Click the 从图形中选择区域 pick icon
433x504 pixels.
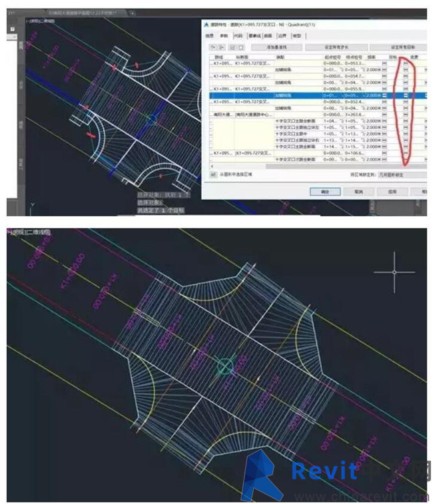[x=213, y=174]
